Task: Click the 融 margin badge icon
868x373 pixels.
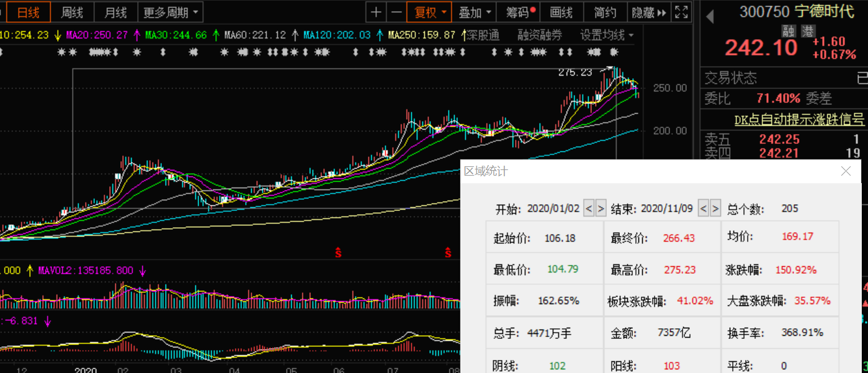Action: click(x=789, y=30)
